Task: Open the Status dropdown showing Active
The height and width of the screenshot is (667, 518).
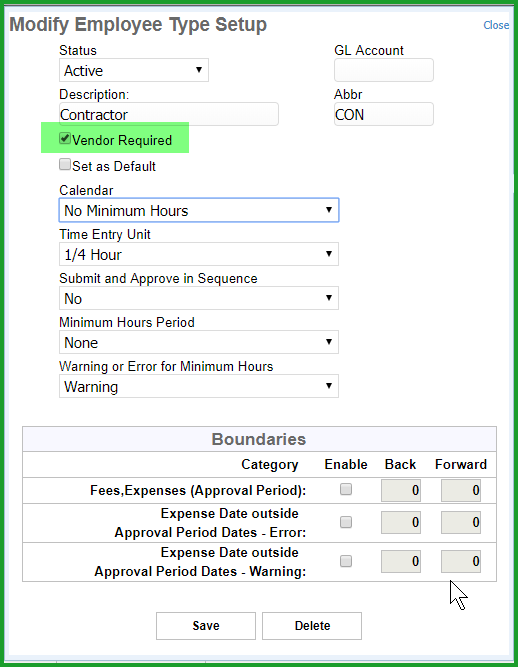Action: point(134,70)
